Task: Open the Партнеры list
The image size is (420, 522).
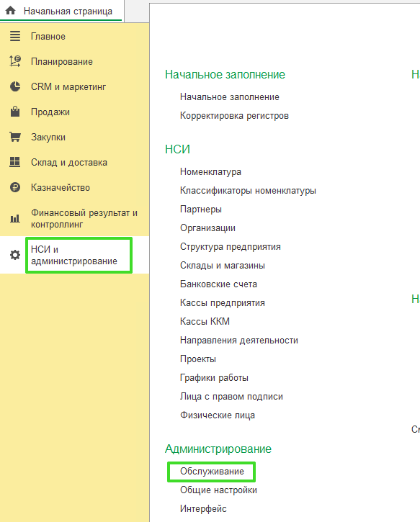Action: click(201, 209)
